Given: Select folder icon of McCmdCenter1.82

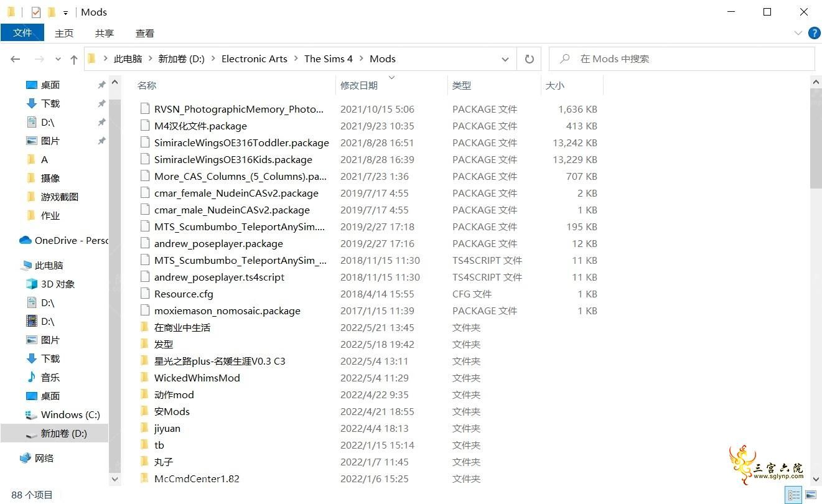Looking at the screenshot, I should [x=145, y=478].
